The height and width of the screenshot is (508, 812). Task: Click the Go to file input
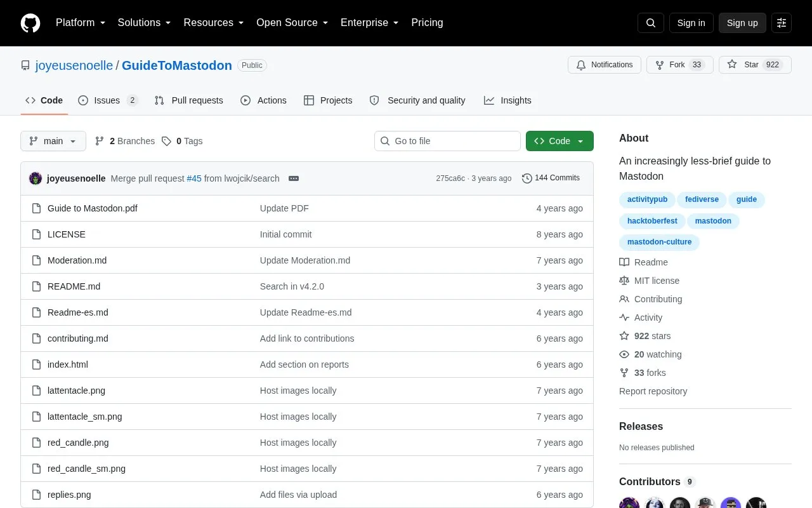point(447,141)
